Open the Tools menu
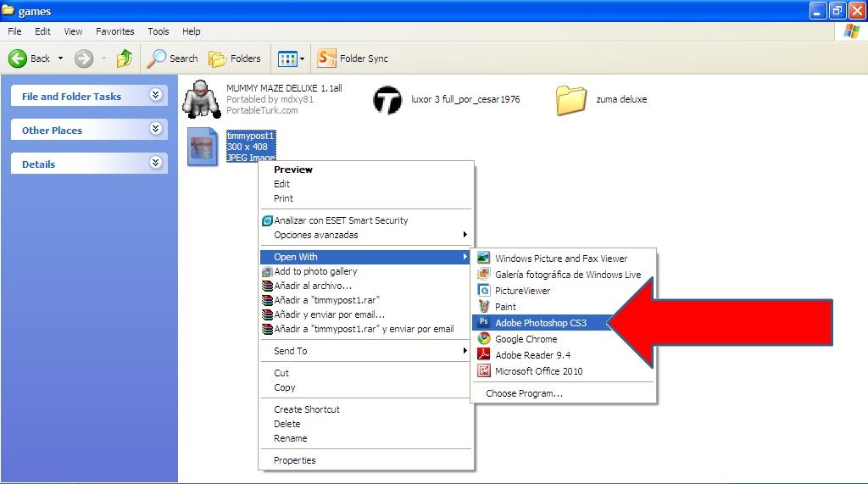 (x=159, y=31)
